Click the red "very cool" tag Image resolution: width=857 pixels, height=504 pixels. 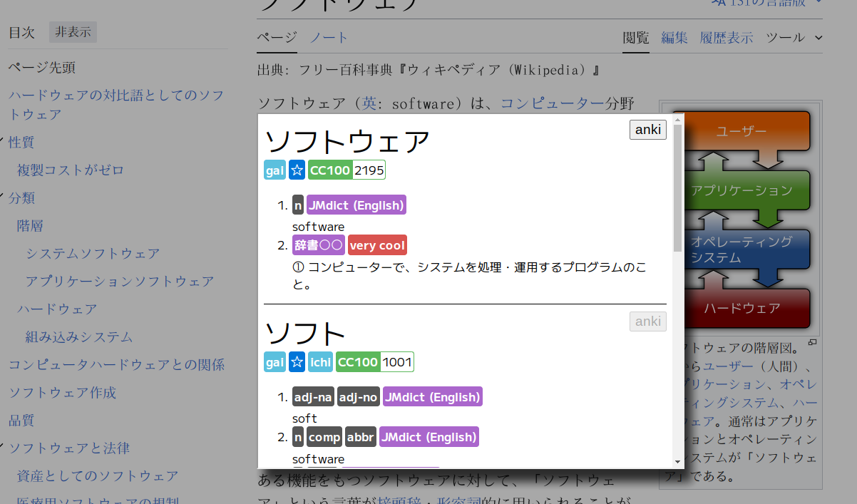click(377, 245)
